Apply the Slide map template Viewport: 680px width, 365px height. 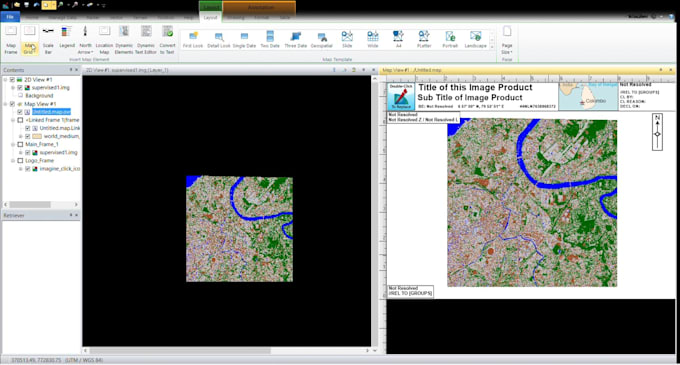[x=347, y=39]
